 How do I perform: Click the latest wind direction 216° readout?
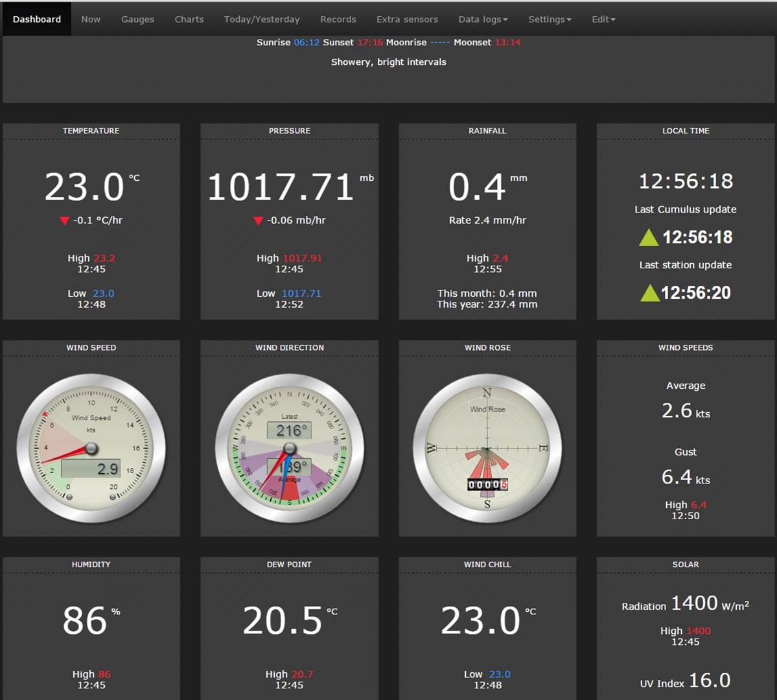point(289,430)
